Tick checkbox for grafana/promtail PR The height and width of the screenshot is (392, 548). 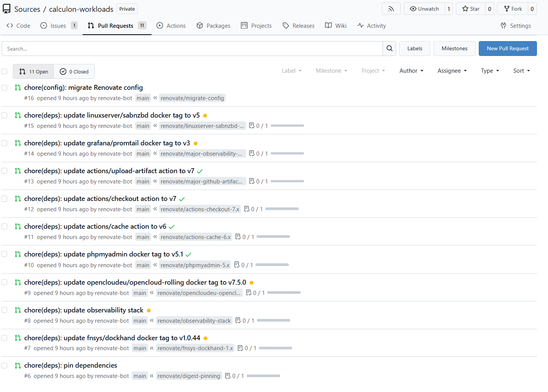coord(5,143)
